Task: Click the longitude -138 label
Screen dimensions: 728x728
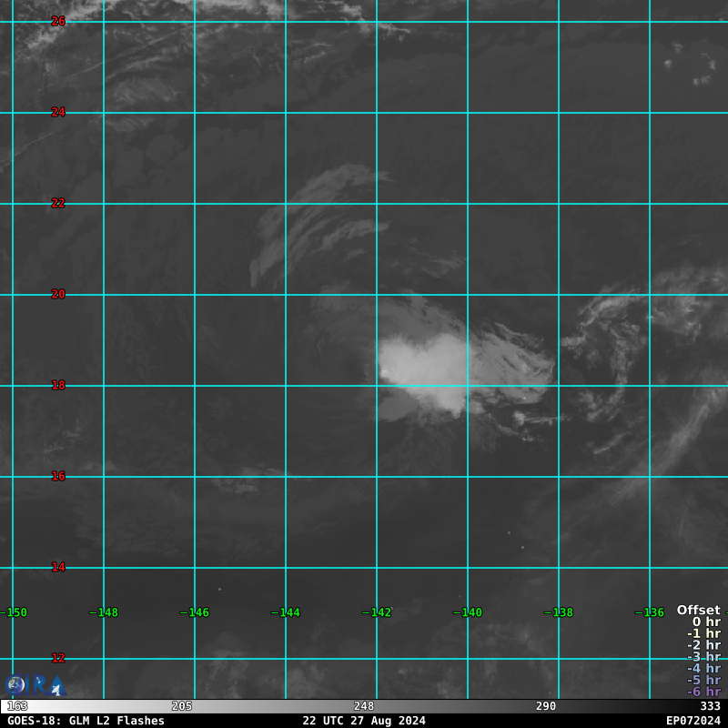Action: pos(561,612)
